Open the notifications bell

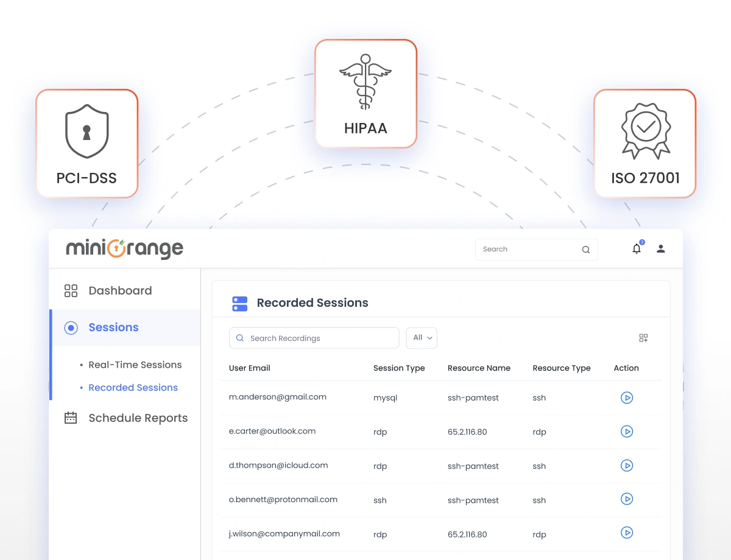637,248
